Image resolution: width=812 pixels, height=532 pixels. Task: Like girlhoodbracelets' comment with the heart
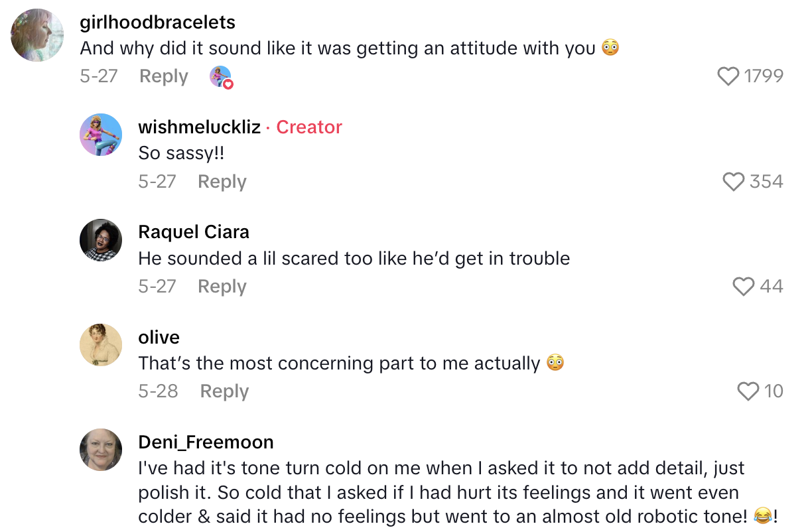point(728,77)
